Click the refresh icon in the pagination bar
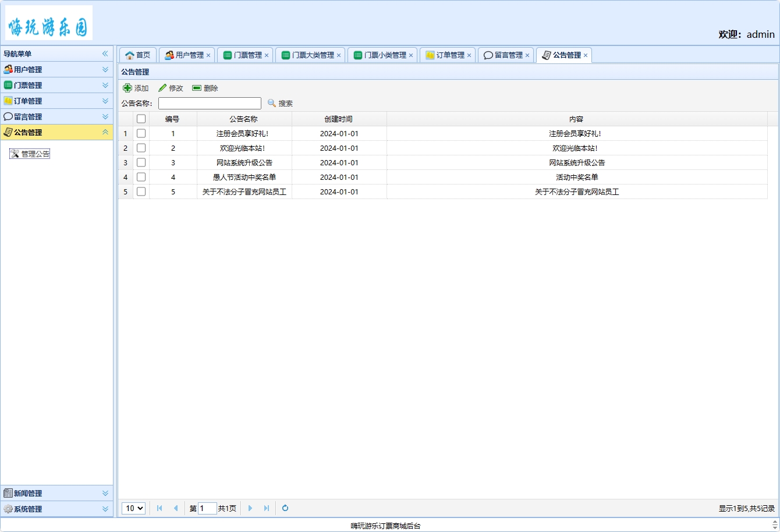 click(x=285, y=508)
